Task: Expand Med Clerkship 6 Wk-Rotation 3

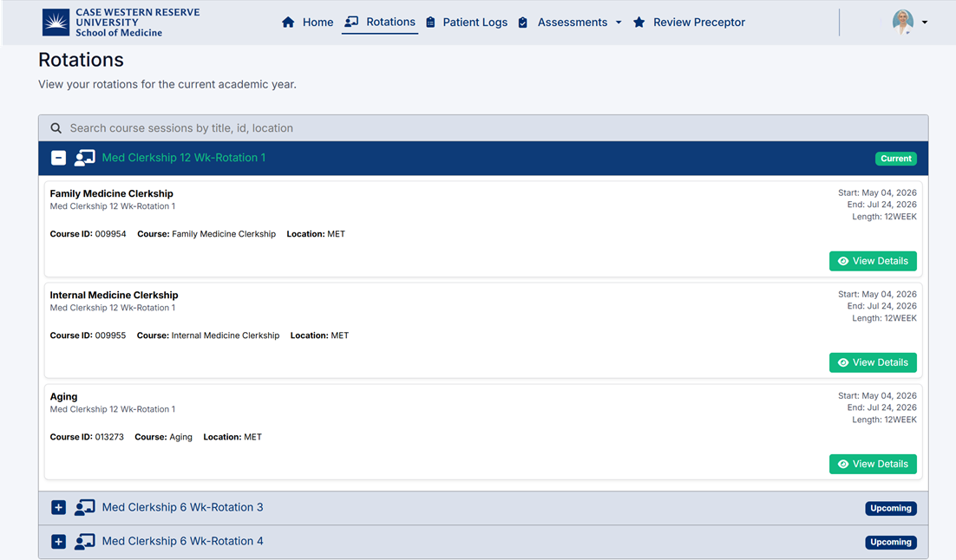Action: 58,507
